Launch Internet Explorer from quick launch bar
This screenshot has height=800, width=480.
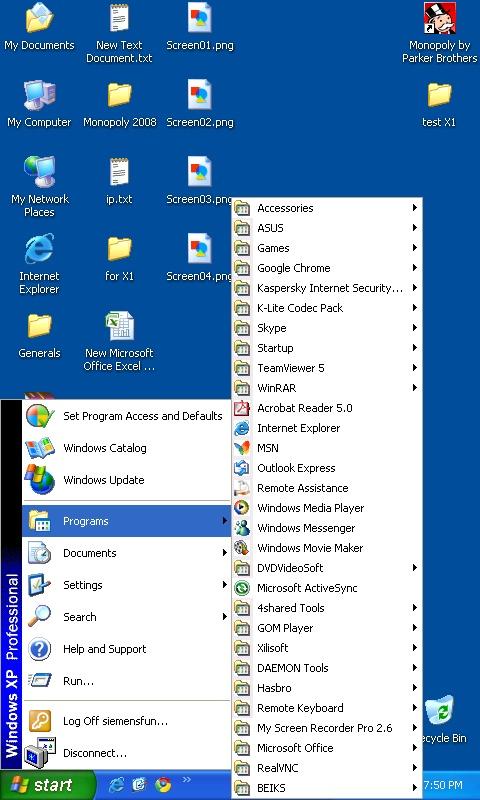tap(116, 784)
